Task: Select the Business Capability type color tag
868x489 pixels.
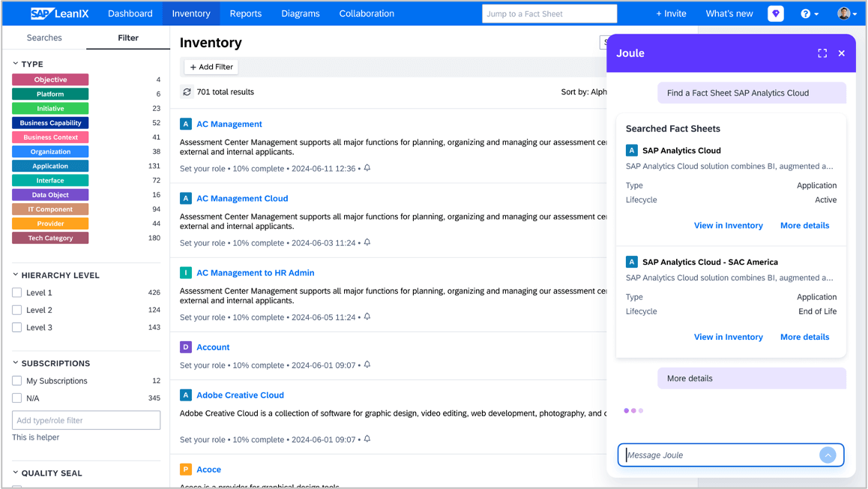Action: [x=50, y=123]
